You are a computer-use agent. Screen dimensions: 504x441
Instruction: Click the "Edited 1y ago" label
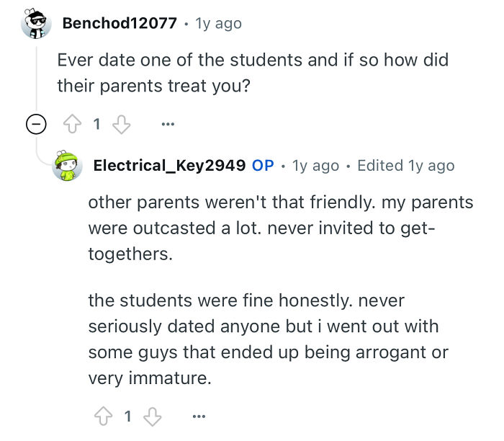(x=406, y=166)
